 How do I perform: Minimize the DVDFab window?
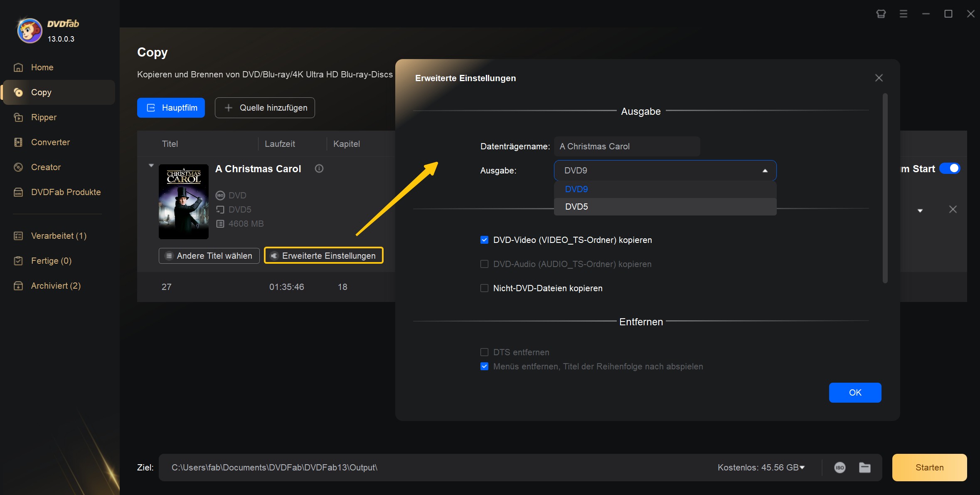[x=926, y=14]
